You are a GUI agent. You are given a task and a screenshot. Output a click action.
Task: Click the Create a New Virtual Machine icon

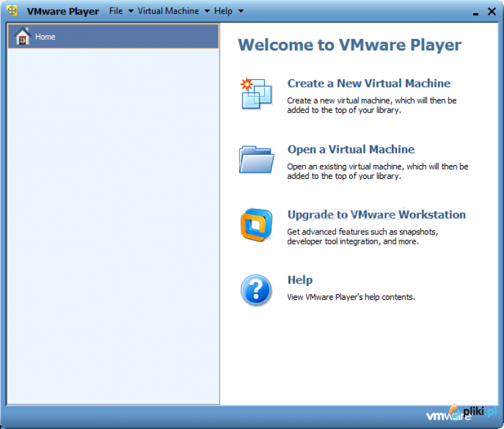click(x=256, y=93)
